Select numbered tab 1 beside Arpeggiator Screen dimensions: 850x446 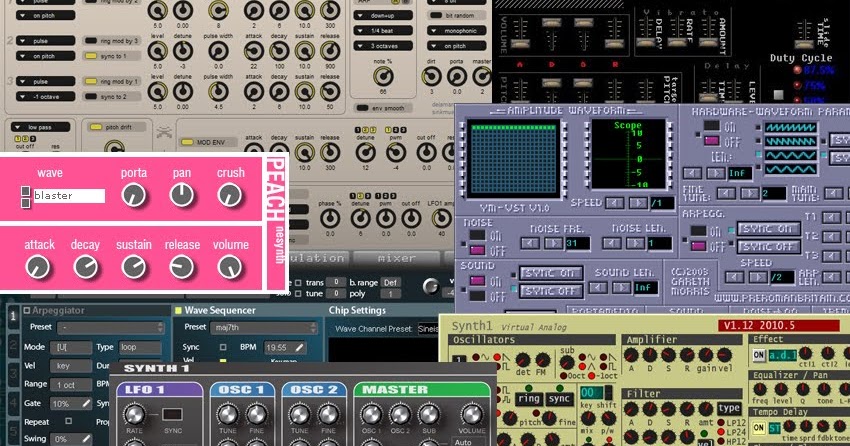coord(12,316)
